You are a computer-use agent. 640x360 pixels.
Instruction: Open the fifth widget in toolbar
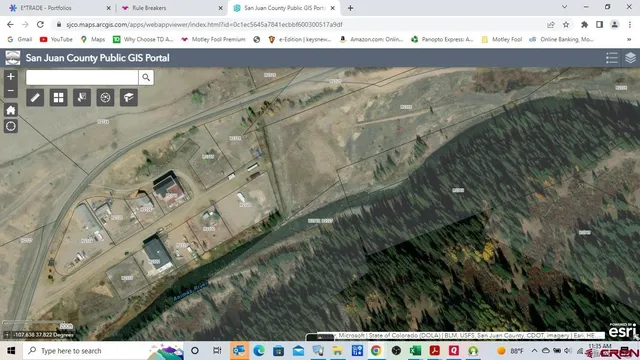(129, 98)
